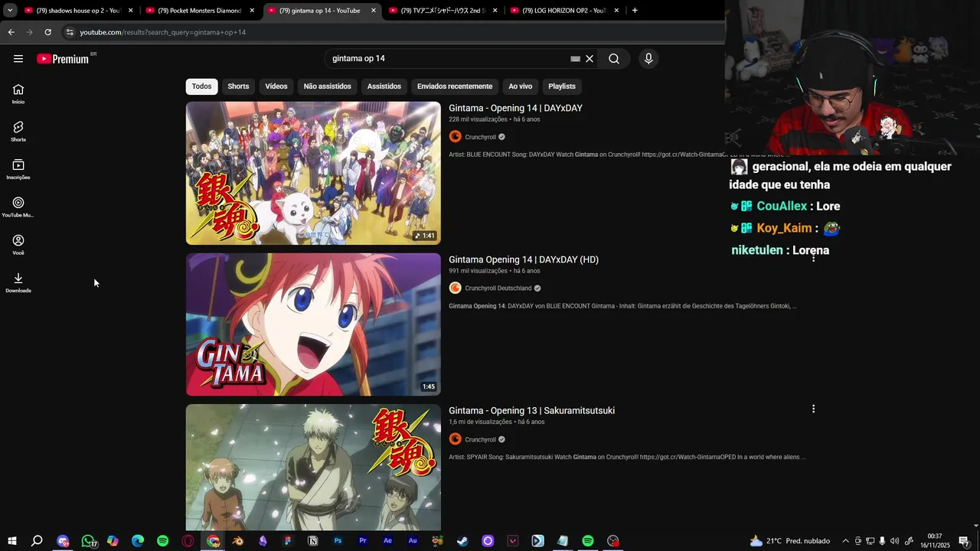
Task: Open Downloads in the sidebar
Action: [x=18, y=283]
